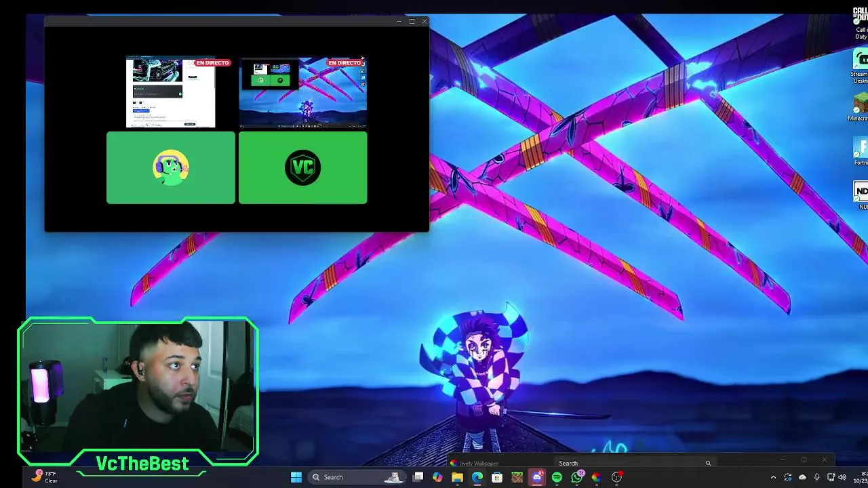Viewport: 868px width, 488px height.
Task: Open the Minecraft taskbar icon
Action: point(517,477)
